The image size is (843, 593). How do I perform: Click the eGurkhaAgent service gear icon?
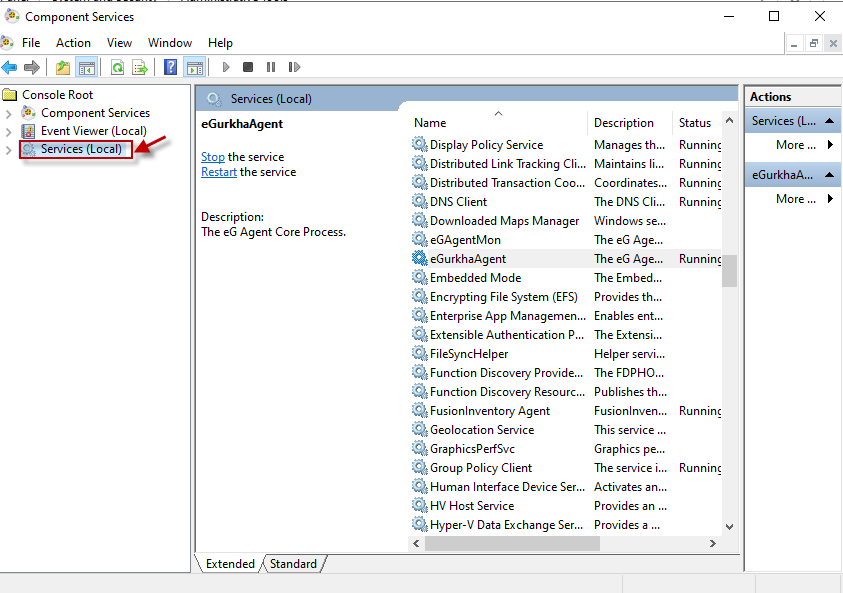(x=420, y=258)
